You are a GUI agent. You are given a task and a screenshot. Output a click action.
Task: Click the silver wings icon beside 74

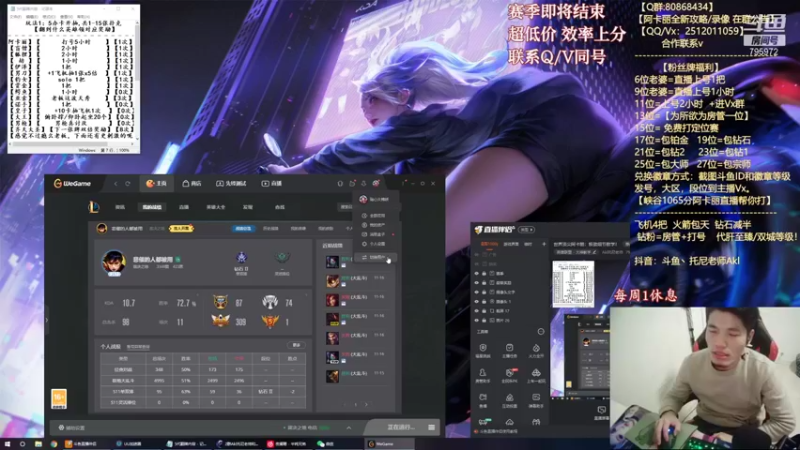[x=270, y=302]
